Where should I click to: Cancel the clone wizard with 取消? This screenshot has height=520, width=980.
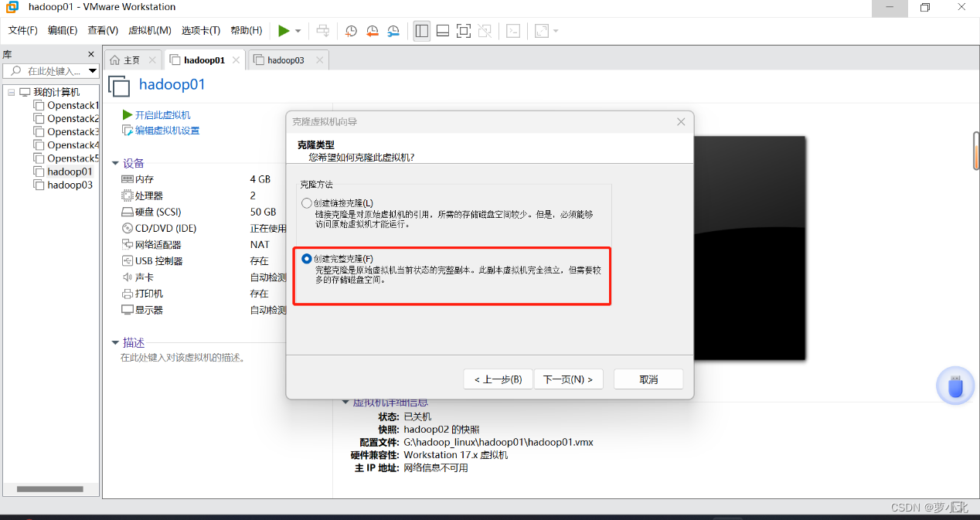[x=648, y=379]
